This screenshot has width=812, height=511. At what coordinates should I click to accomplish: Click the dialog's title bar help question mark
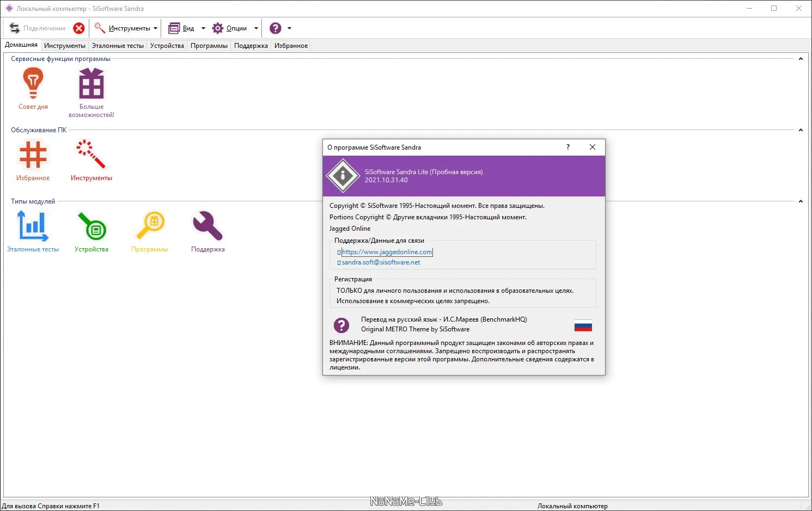tap(568, 147)
